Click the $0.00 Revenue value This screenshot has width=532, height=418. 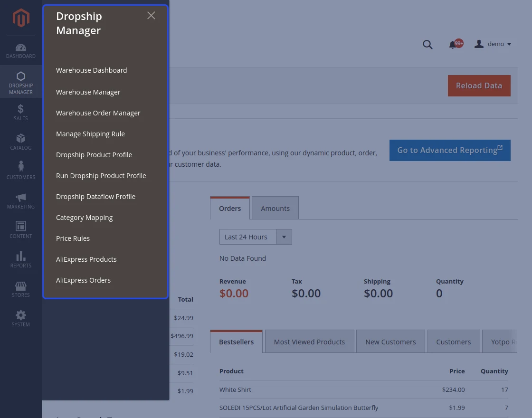(234, 293)
